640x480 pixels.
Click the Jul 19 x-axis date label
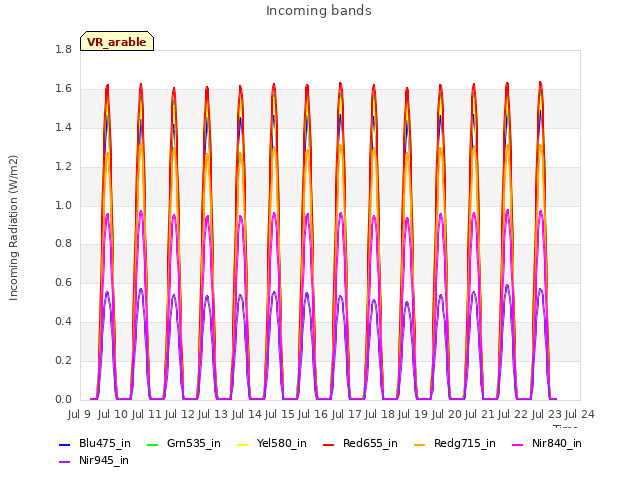pyautogui.click(x=413, y=414)
